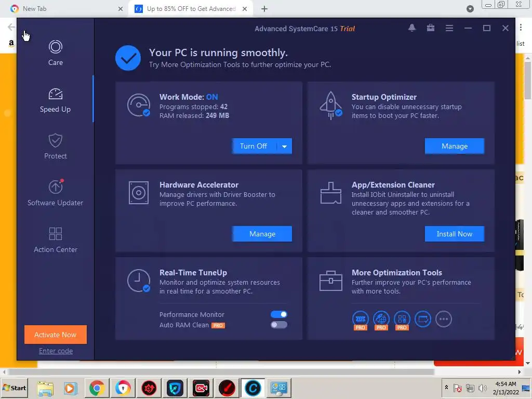Close the New Tab browser tab
The width and height of the screenshot is (532, 399).
(x=121, y=9)
